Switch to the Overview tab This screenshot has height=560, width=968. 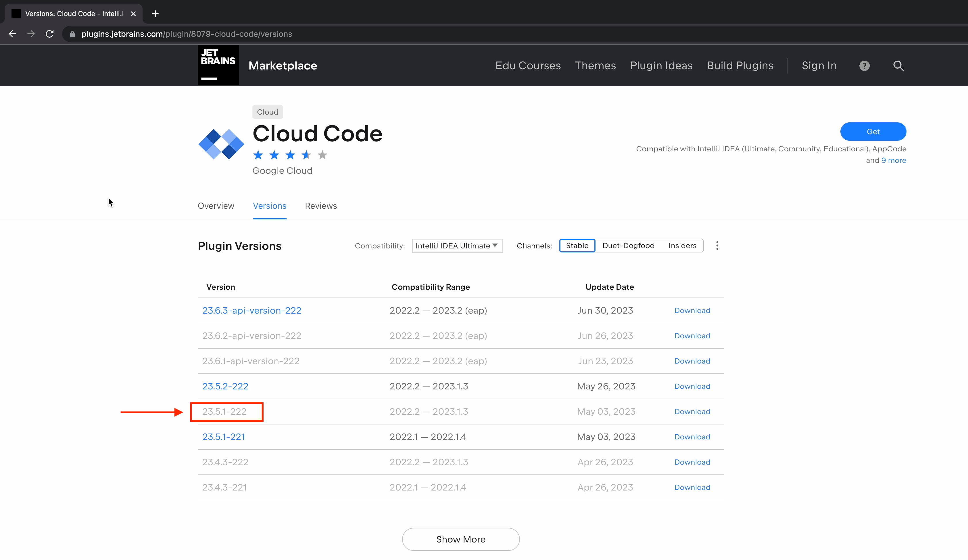pos(216,206)
